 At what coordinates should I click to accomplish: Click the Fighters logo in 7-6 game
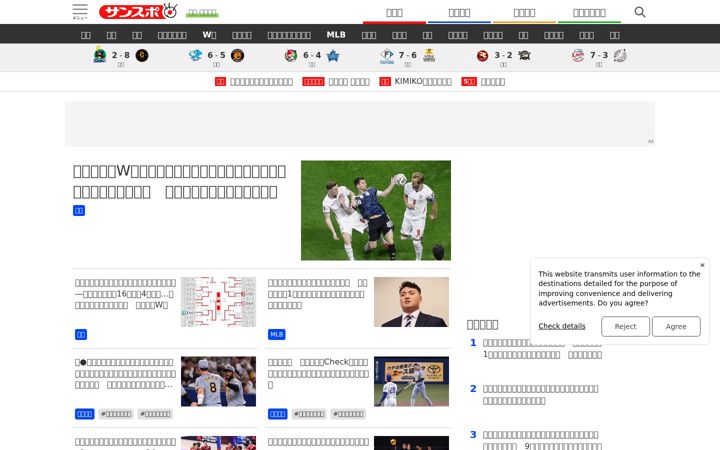point(387,56)
